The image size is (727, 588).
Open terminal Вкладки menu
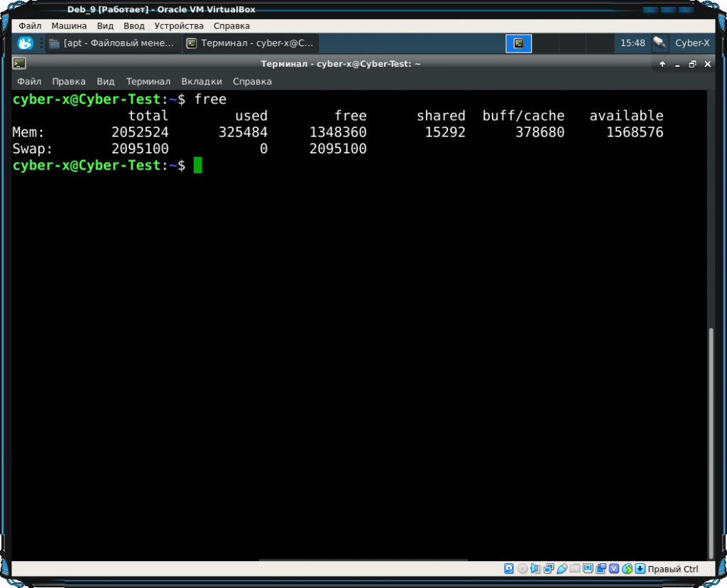pos(202,82)
